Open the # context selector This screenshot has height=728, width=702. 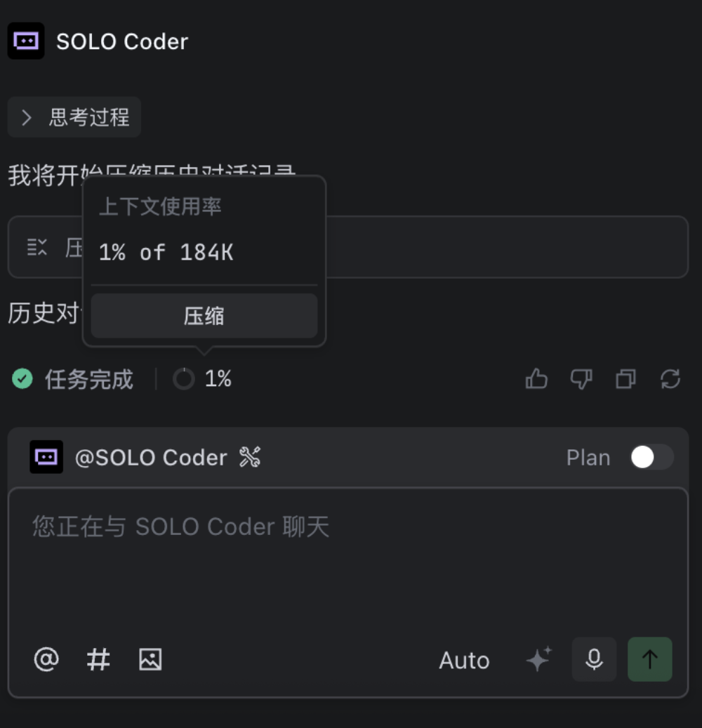click(98, 660)
